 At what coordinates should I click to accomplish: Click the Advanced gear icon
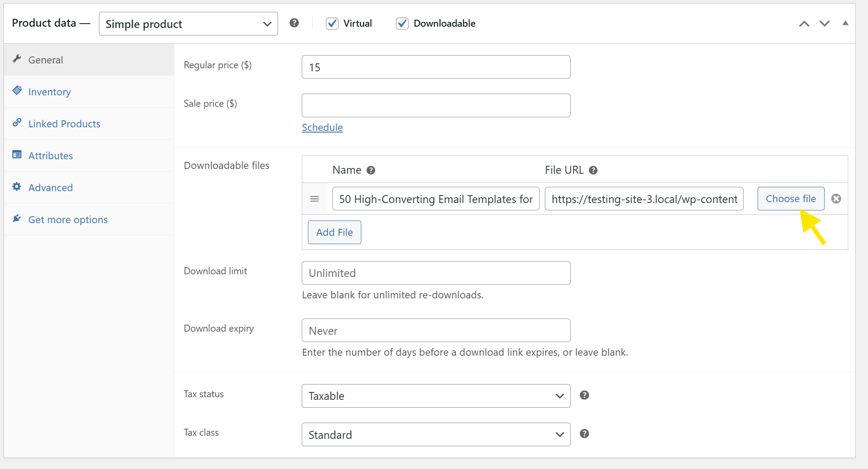[17, 186]
